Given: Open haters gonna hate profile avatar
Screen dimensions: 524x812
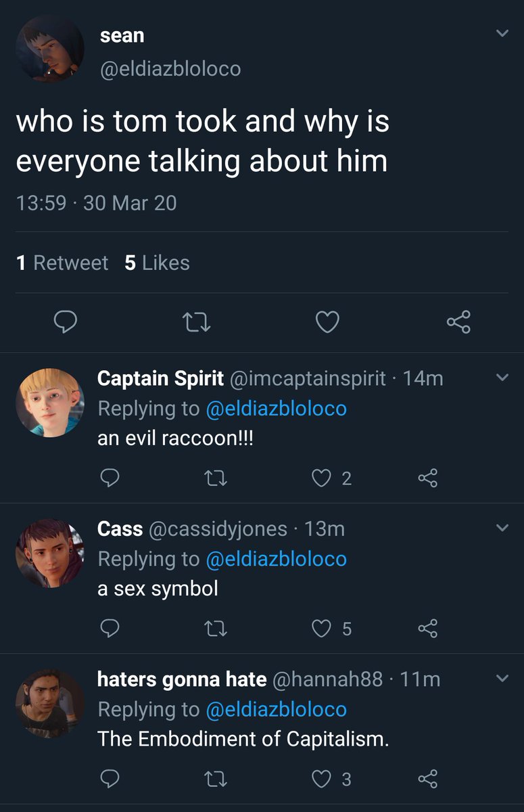Looking at the screenshot, I should (50, 703).
